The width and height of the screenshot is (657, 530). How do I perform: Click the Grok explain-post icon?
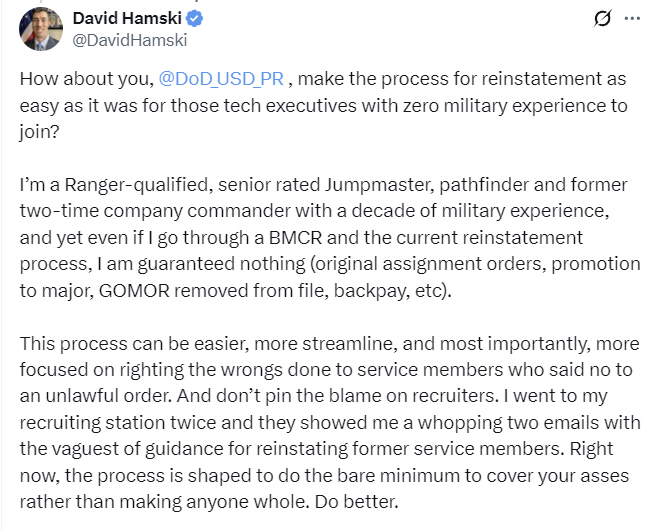tap(603, 18)
